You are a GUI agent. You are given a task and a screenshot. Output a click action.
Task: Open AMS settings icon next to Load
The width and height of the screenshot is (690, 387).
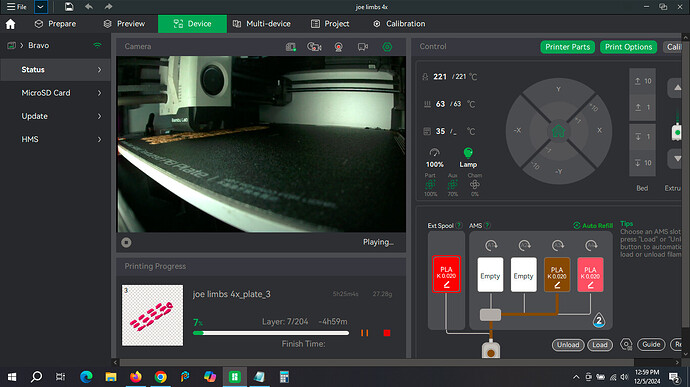click(626, 344)
